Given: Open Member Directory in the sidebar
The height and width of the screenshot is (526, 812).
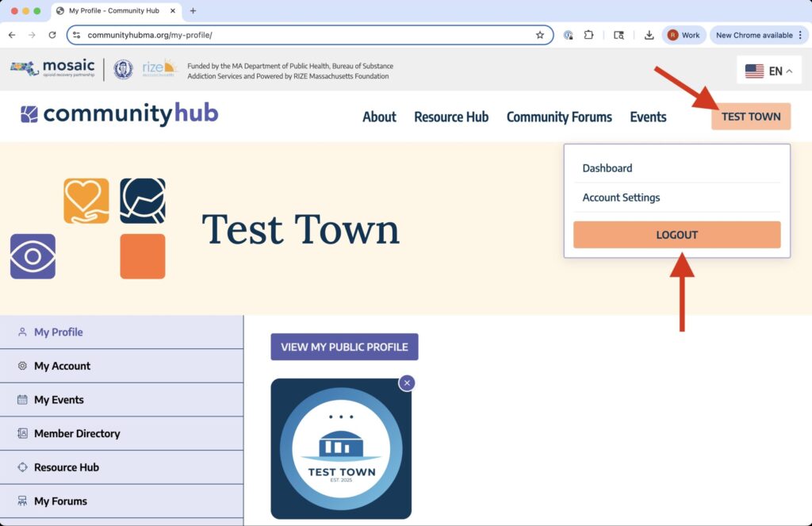Looking at the screenshot, I should (x=77, y=433).
